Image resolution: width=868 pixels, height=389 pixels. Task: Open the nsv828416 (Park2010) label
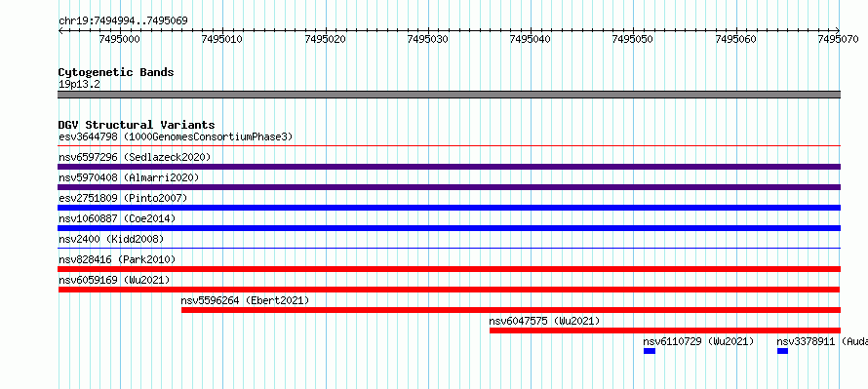tap(117, 259)
